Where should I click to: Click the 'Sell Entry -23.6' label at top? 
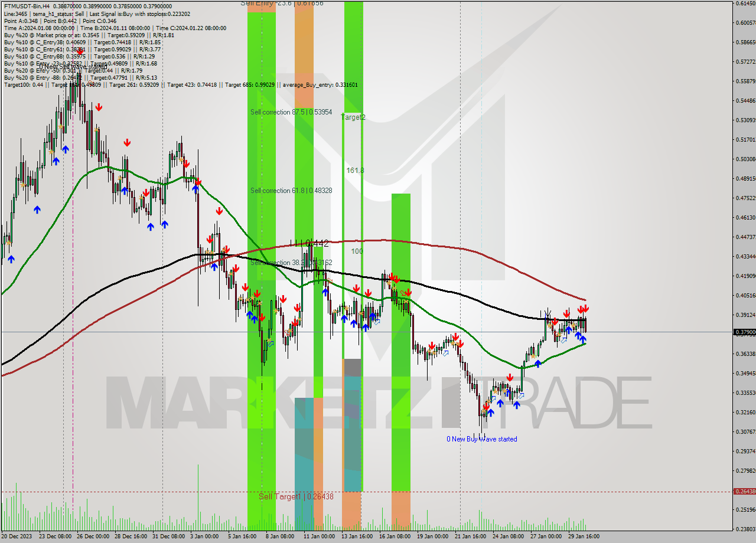tap(282, 3)
